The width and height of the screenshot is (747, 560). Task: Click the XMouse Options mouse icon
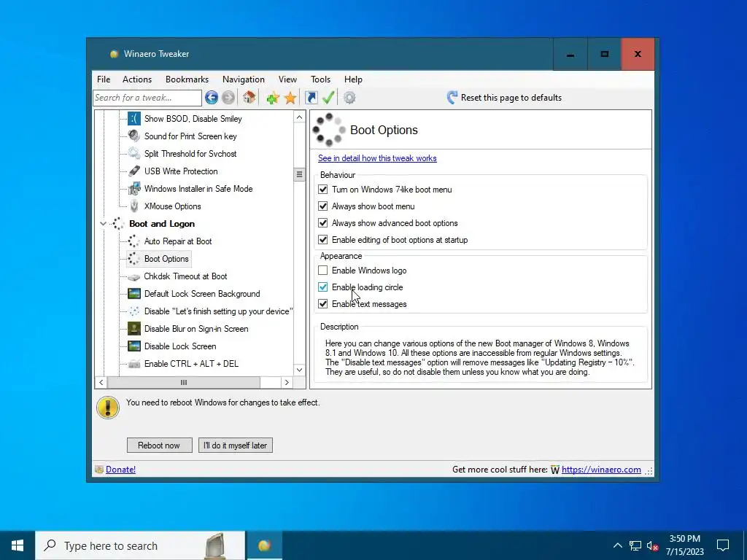click(x=134, y=206)
